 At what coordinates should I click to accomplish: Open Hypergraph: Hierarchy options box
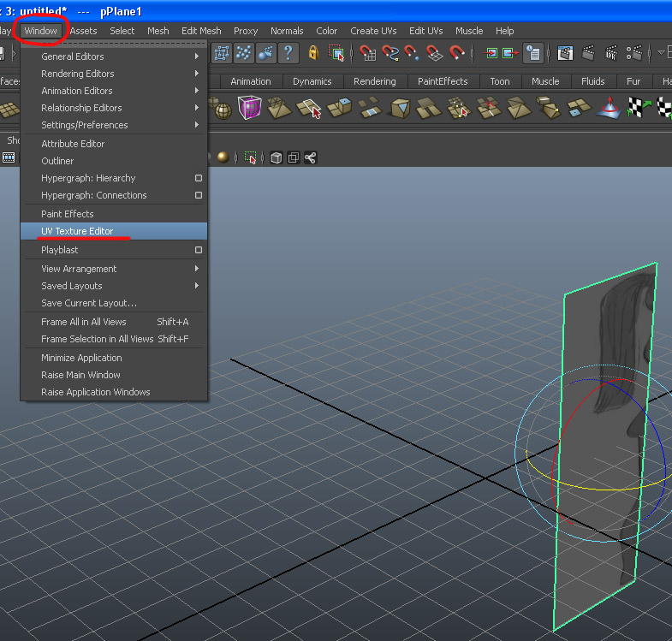click(199, 178)
